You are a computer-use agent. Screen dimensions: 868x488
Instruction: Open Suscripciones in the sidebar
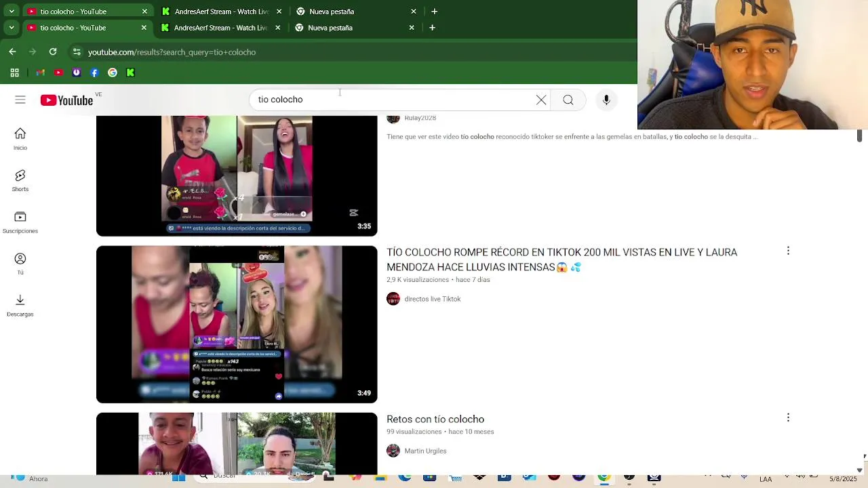coord(20,222)
